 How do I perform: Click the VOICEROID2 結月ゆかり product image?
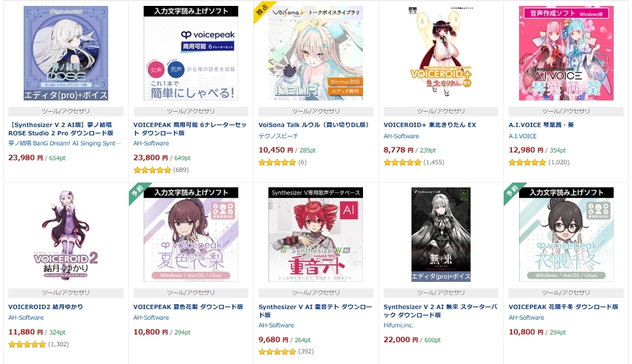pyautogui.click(x=66, y=235)
